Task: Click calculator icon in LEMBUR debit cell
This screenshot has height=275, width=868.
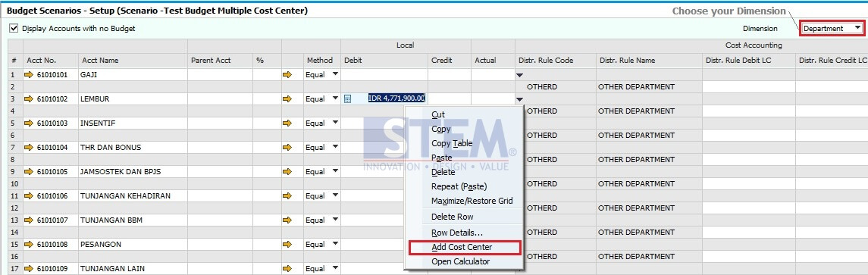Action: click(x=348, y=98)
